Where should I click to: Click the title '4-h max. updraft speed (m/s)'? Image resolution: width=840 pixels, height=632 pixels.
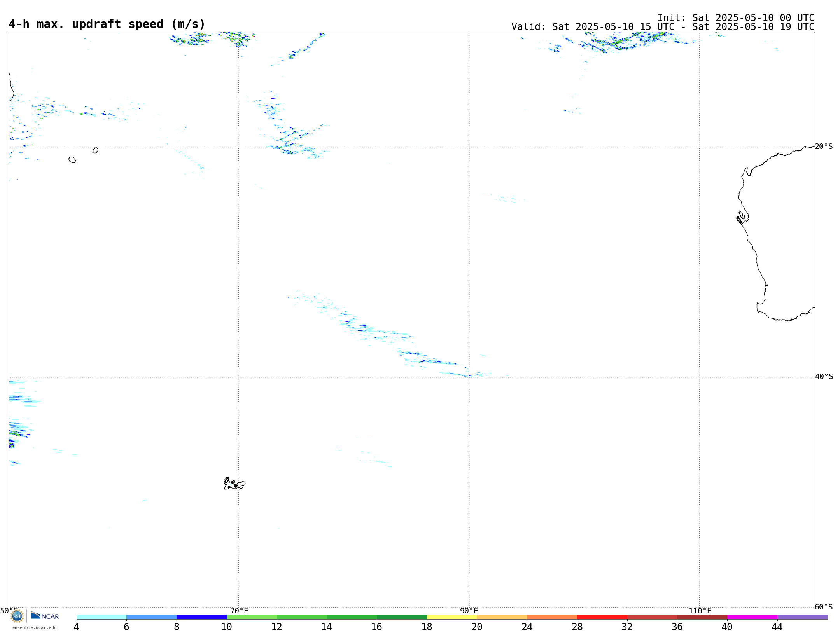coord(107,24)
